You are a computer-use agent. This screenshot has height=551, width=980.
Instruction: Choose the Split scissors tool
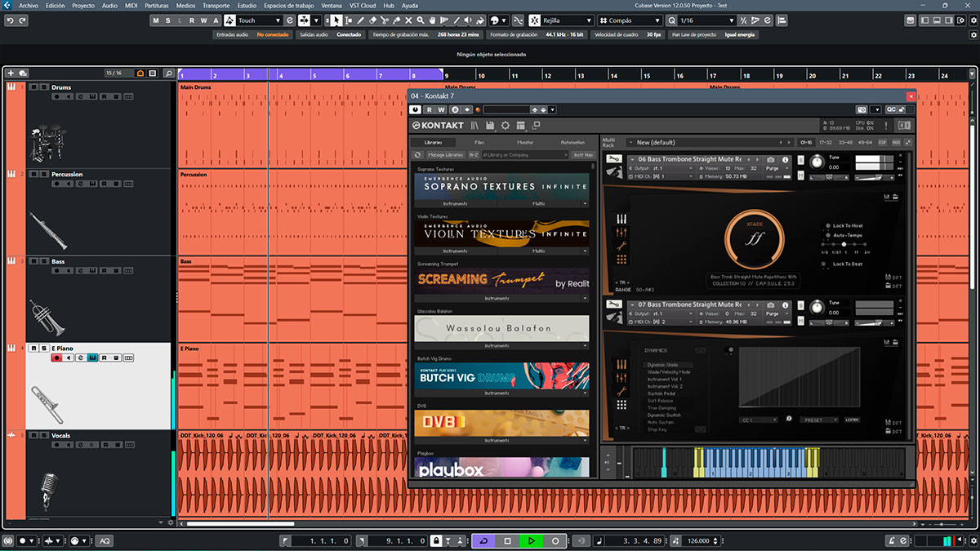pos(385,20)
